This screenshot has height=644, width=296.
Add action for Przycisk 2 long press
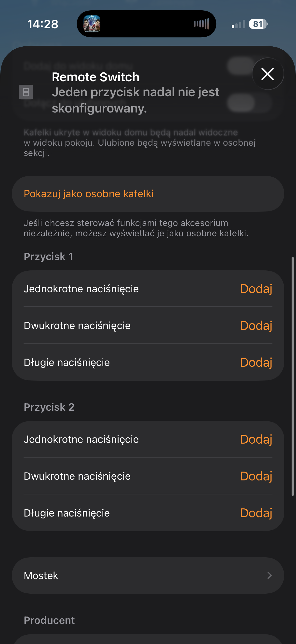click(x=256, y=513)
